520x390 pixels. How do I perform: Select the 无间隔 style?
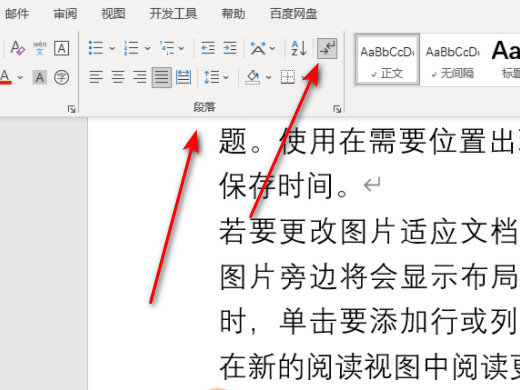click(x=452, y=59)
